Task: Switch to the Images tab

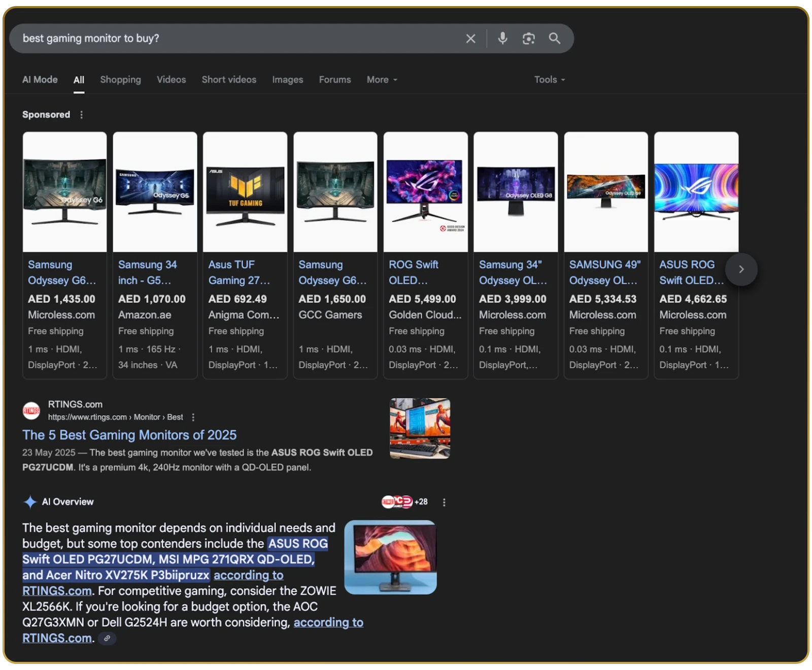Action: tap(287, 80)
